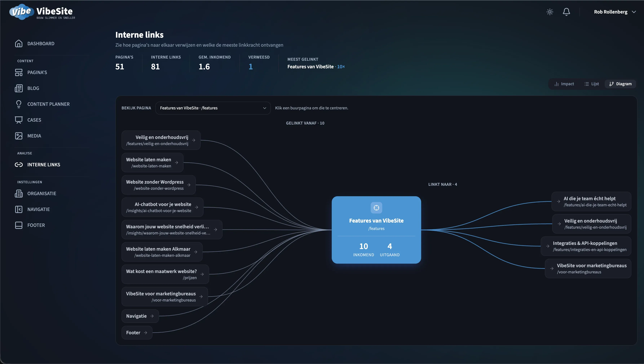Center incoming Veilig en onderhoudsvrij node
Viewport: 644px width, 364px height.
coord(161,140)
